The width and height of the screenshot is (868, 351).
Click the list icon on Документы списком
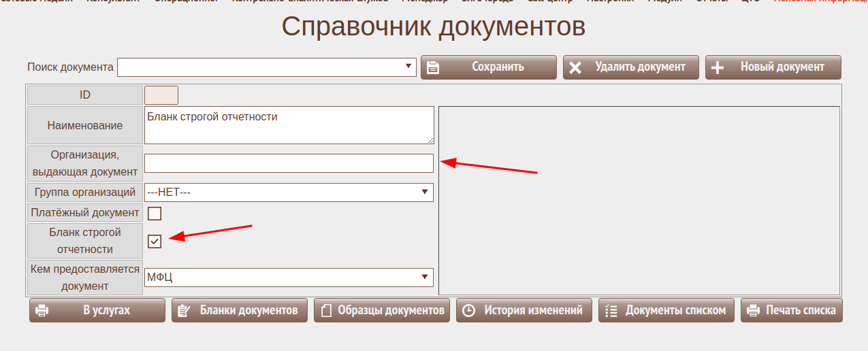(x=611, y=311)
